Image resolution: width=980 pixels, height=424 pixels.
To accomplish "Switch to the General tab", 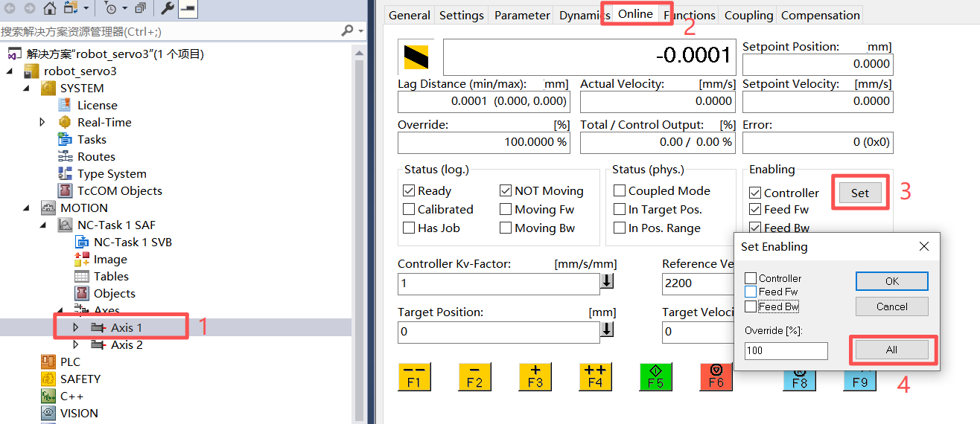I will [x=410, y=16].
